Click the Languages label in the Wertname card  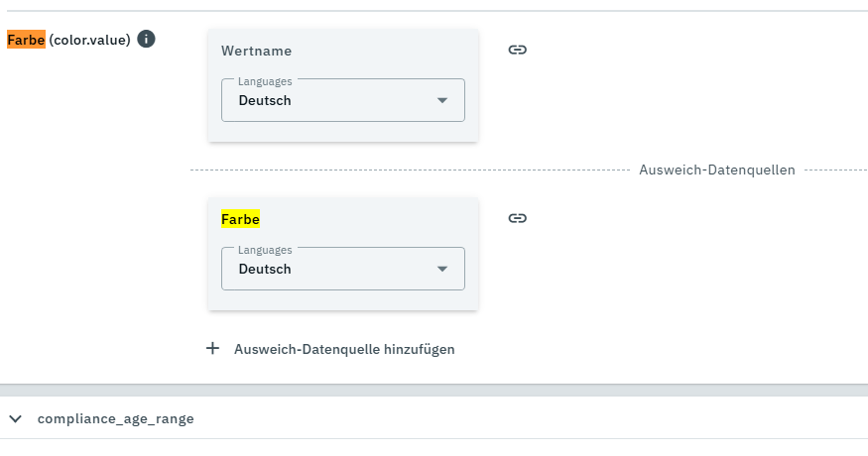265,81
